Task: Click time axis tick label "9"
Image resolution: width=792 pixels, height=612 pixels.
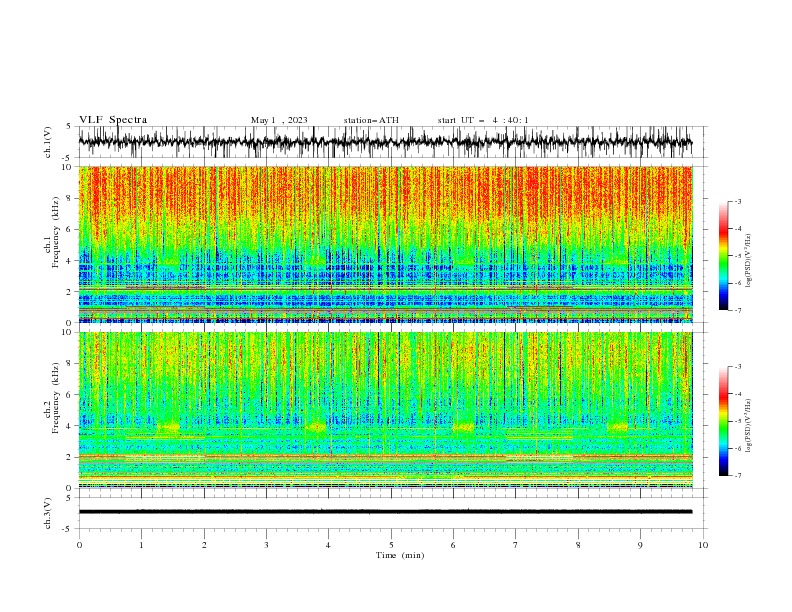Action: click(640, 545)
